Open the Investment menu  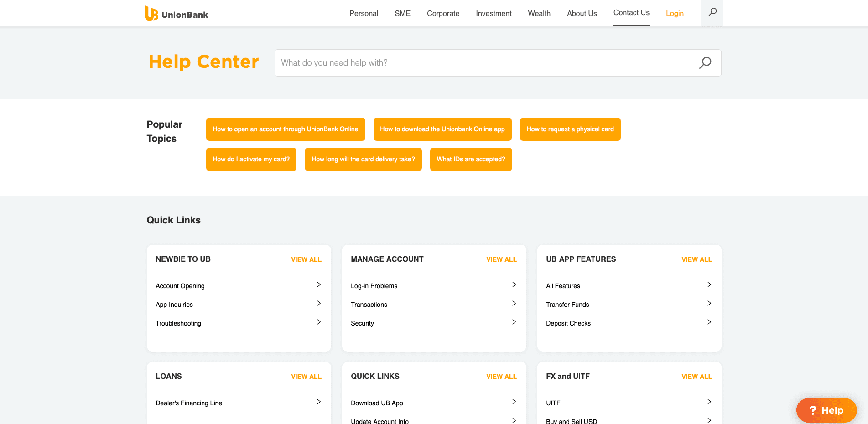(x=494, y=14)
